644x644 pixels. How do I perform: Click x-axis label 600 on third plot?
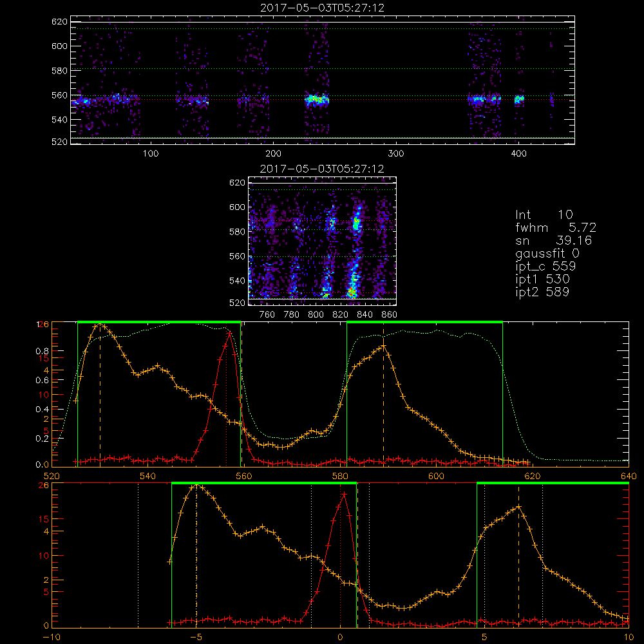click(x=436, y=477)
